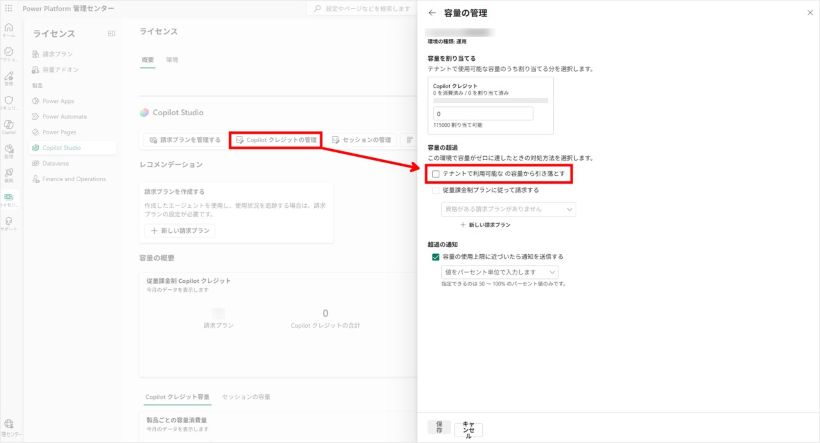The width and height of the screenshot is (820, 443).
Task: Enable テナントで利用可能な容量から引き落とす checkbox
Action: click(436, 174)
